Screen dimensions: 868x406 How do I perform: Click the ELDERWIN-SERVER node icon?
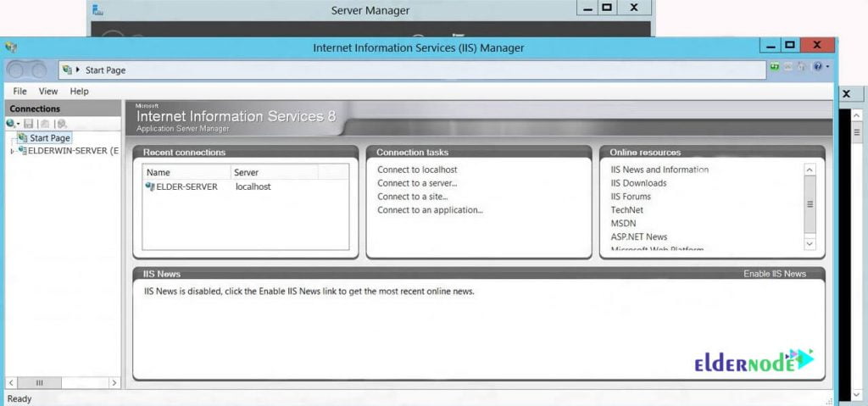(x=23, y=150)
